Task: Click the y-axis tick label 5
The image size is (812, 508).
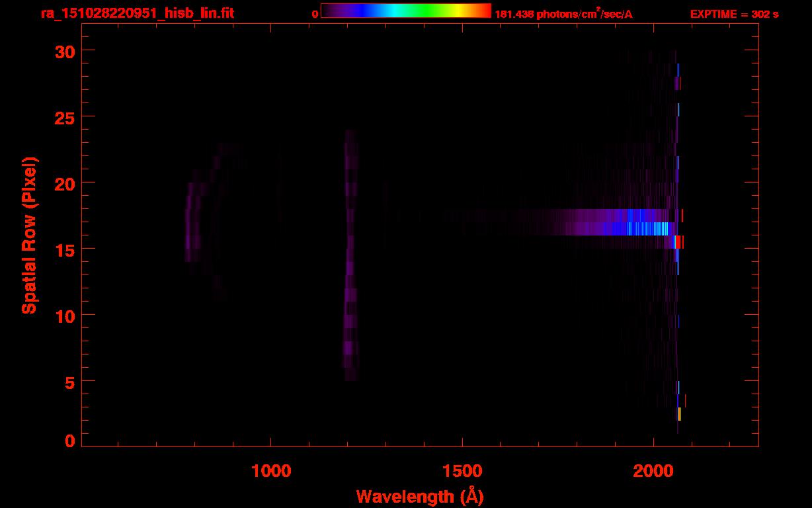Action: tap(69, 382)
